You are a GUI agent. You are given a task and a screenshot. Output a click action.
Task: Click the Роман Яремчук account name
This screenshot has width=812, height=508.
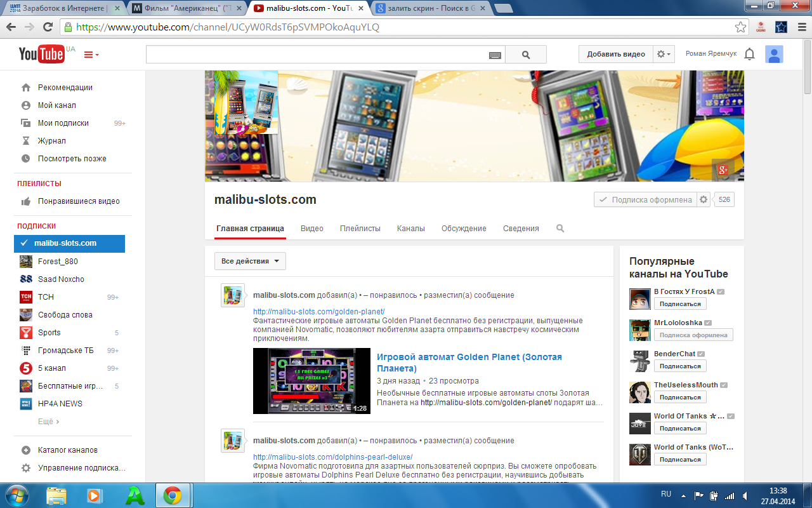pyautogui.click(x=711, y=54)
